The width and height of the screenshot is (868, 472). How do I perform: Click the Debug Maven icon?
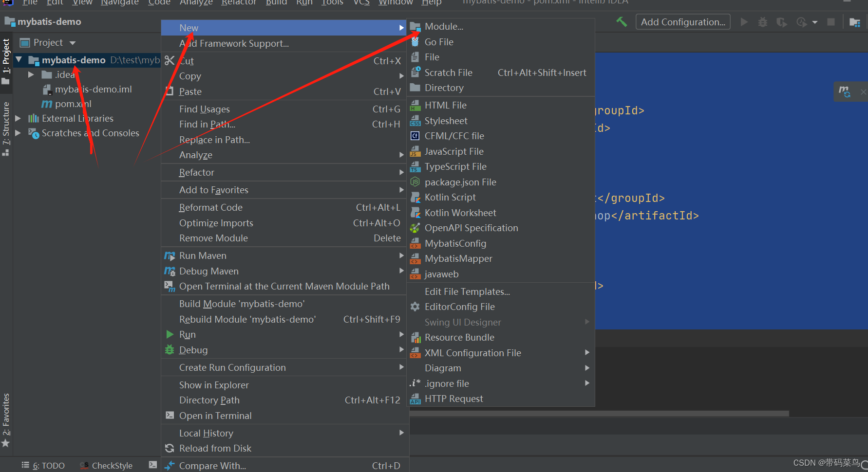170,272
